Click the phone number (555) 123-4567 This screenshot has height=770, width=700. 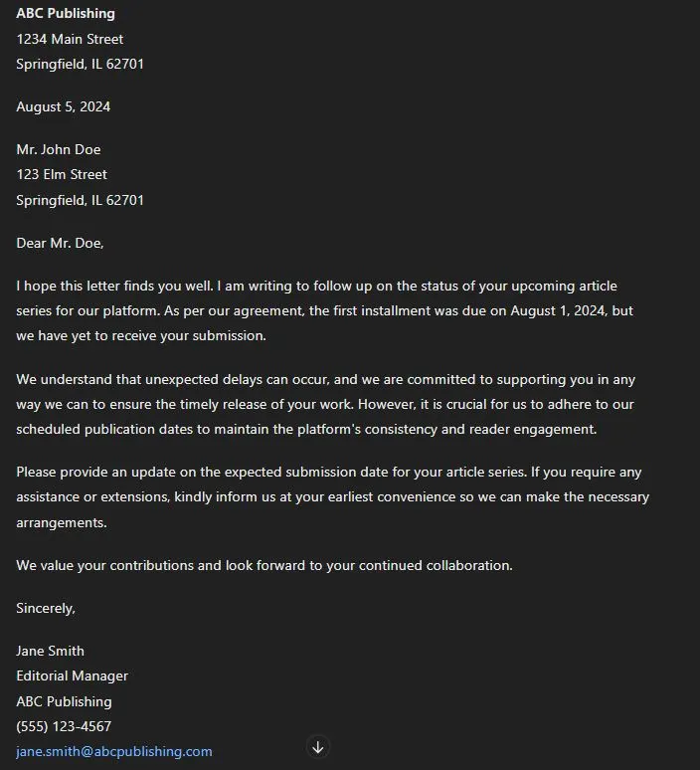click(64, 726)
